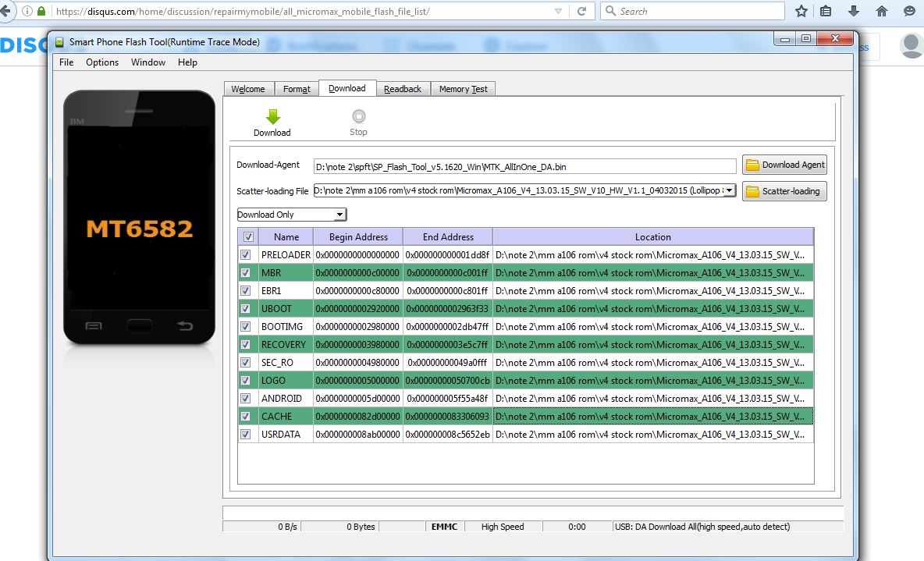924x561 pixels.
Task: Click the USB: DA Download All status text
Action: 702,527
